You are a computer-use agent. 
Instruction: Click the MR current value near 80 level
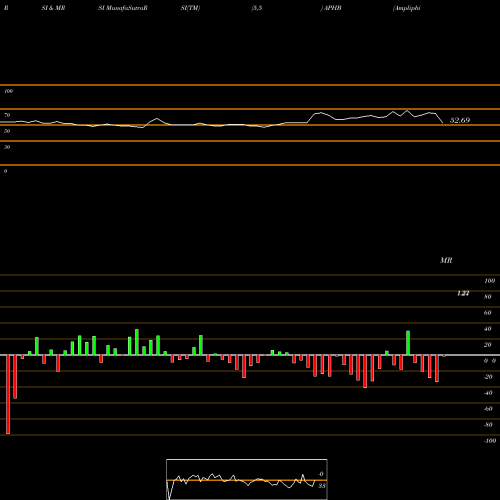click(x=463, y=293)
